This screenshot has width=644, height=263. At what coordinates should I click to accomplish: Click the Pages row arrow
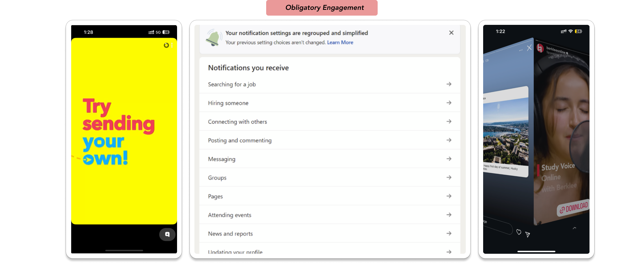click(x=449, y=196)
